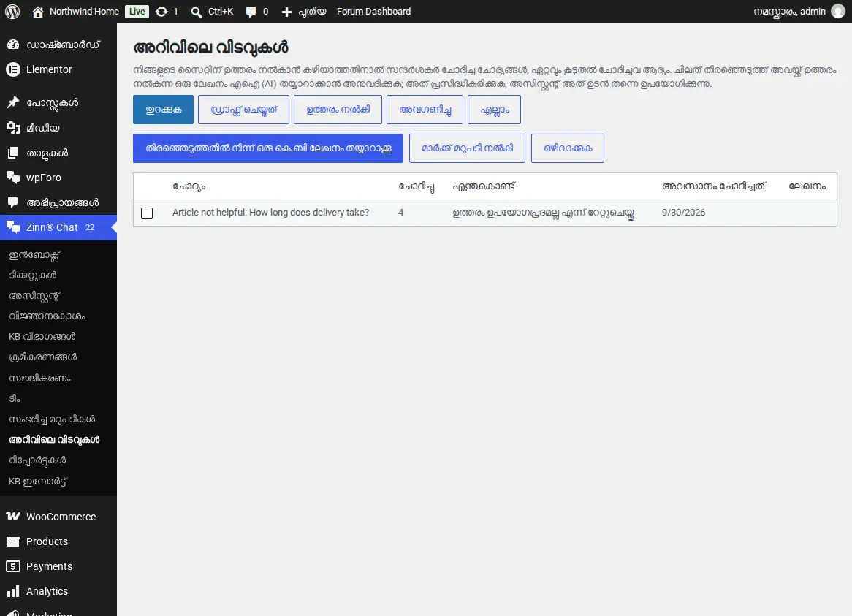Click the മാർക്ക് മറുപടി നൽകി button
852x616 pixels.
click(x=468, y=148)
